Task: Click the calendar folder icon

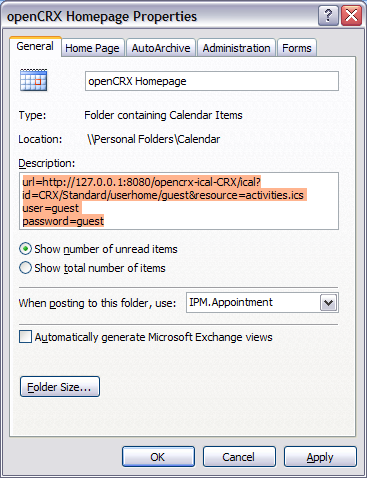Action: coord(33,80)
